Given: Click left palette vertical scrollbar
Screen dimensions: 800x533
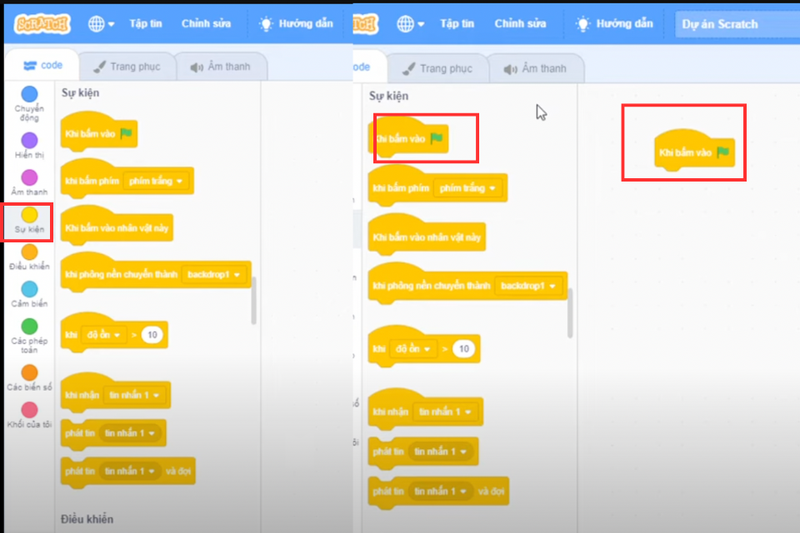Looking at the screenshot, I should tap(254, 301).
